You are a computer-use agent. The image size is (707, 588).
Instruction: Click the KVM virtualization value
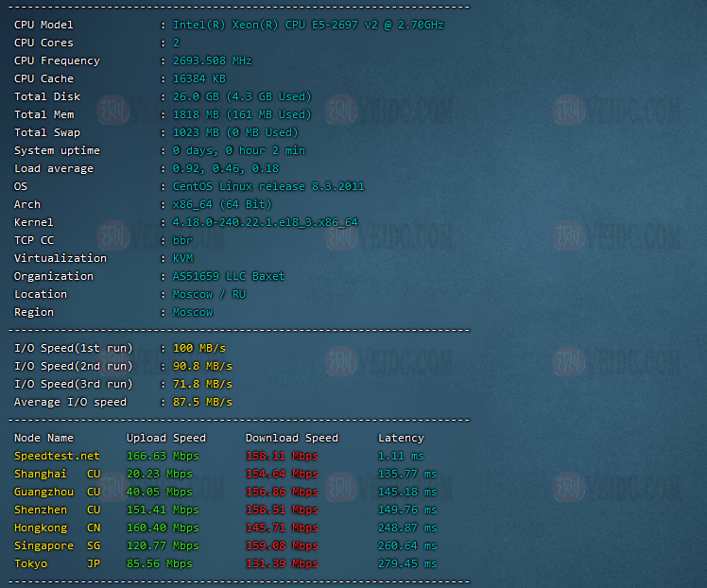point(182,258)
